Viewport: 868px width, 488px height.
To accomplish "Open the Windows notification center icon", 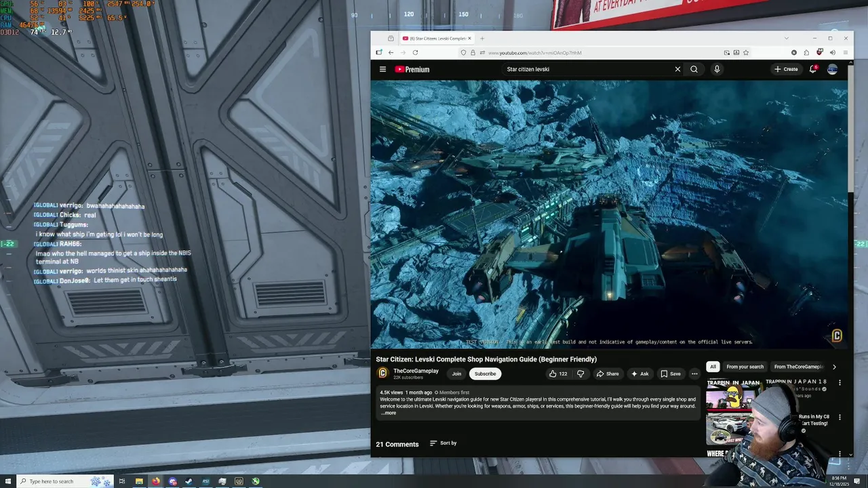I will [x=857, y=481].
